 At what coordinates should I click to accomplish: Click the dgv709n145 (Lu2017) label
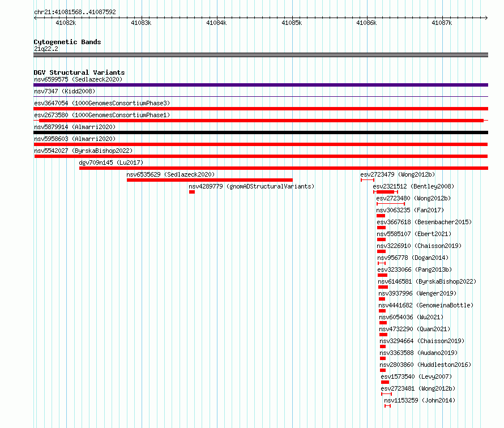[111, 162]
